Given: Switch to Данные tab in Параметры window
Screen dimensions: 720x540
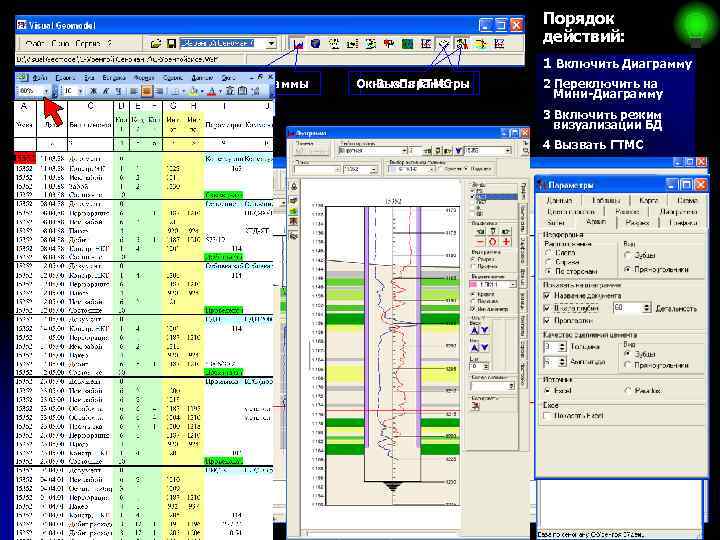Looking at the screenshot, I should point(559,200).
